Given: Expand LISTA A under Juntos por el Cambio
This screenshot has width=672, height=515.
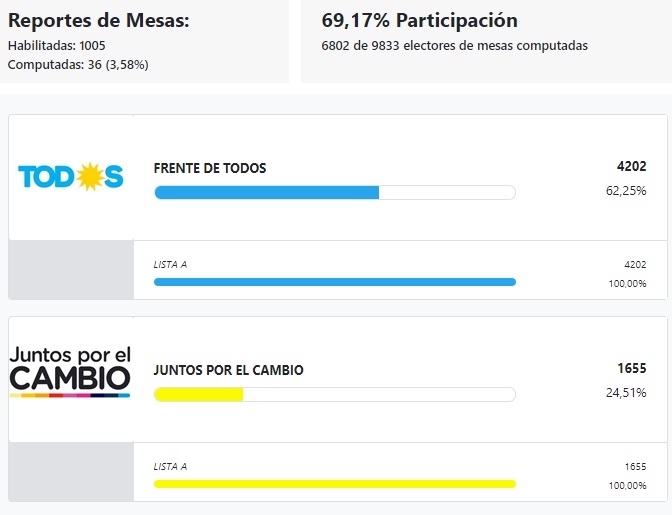Looking at the screenshot, I should click(170, 466).
